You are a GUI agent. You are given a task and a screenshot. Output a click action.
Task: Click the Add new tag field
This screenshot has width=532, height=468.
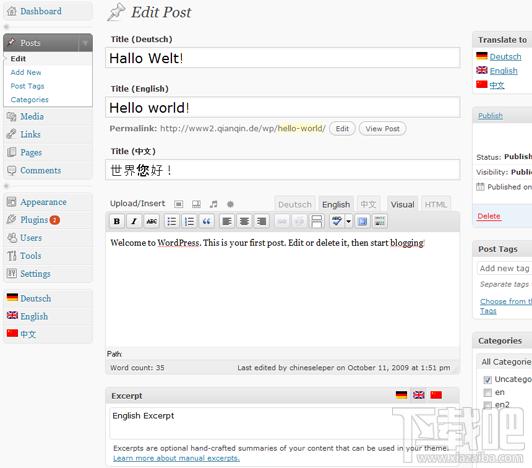pyautogui.click(x=504, y=268)
